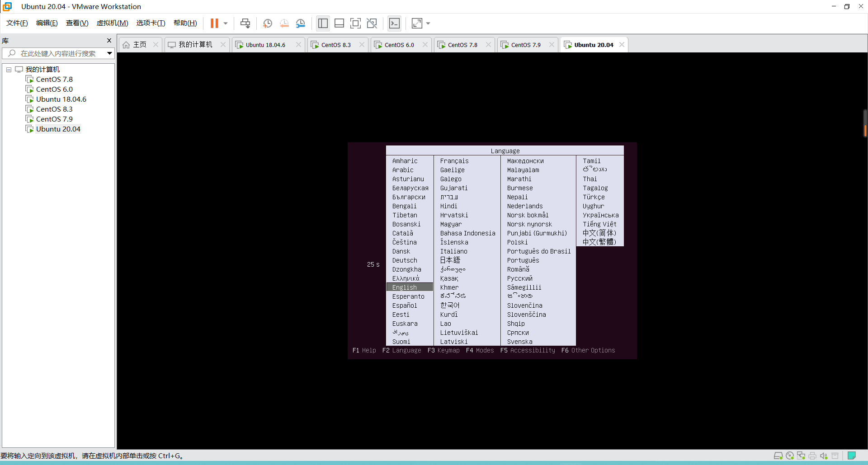Select CentOS 7.9 in the library tree
868x465 pixels.
(x=54, y=119)
